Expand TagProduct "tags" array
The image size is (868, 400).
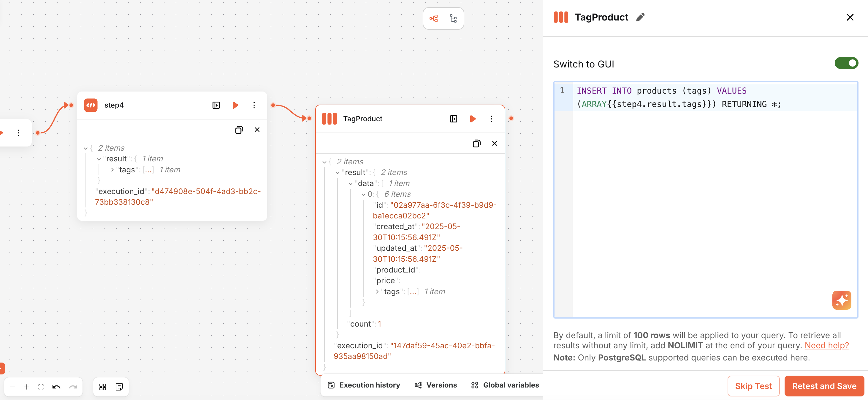(377, 292)
